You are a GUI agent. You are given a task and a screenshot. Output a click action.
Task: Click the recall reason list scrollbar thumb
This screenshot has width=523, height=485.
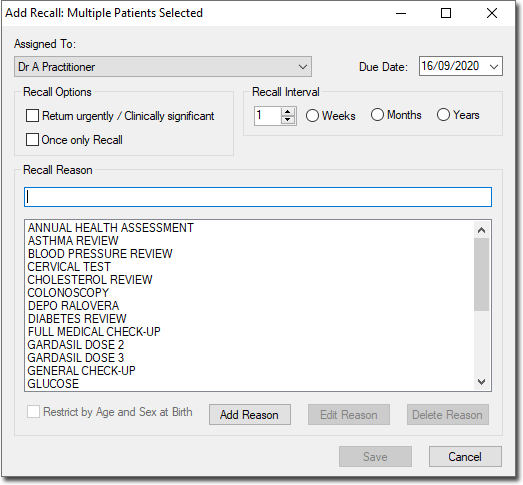coord(481,274)
